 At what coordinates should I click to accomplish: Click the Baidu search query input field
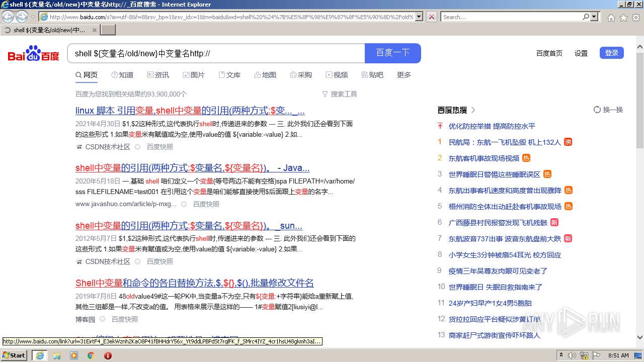point(216,53)
